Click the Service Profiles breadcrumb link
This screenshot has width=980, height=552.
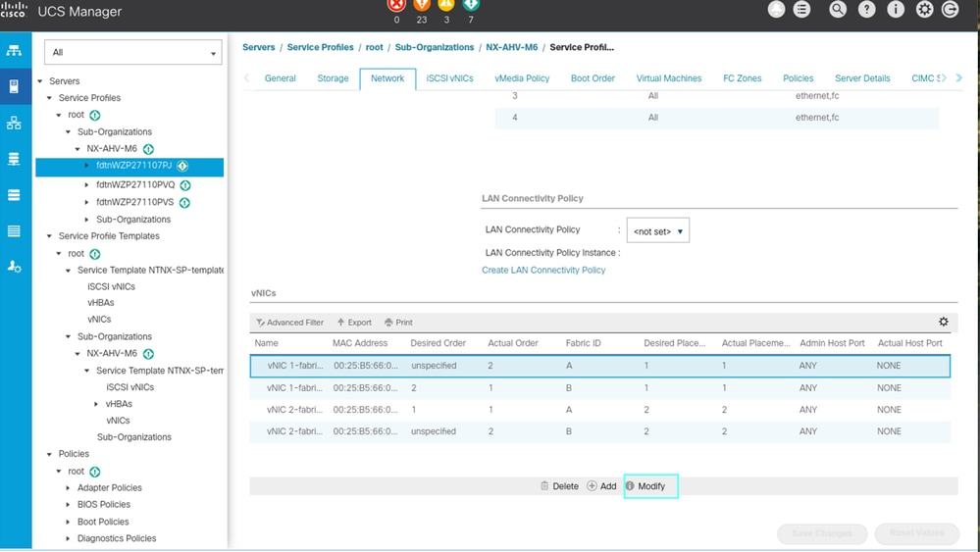pyautogui.click(x=320, y=47)
